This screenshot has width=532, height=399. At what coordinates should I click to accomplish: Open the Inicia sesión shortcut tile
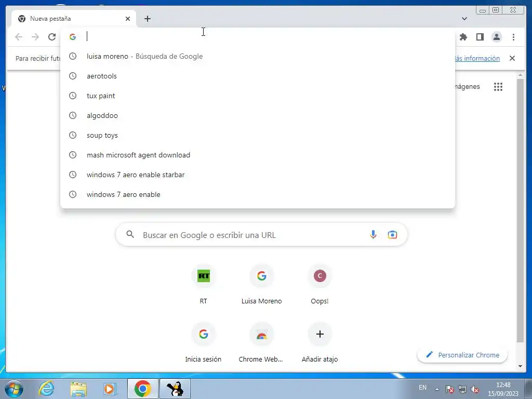[203, 343]
